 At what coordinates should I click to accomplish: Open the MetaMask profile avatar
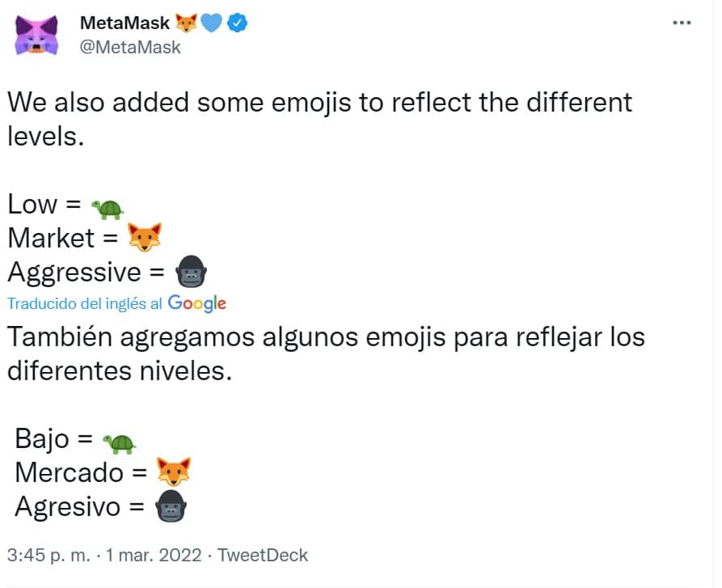(x=36, y=35)
